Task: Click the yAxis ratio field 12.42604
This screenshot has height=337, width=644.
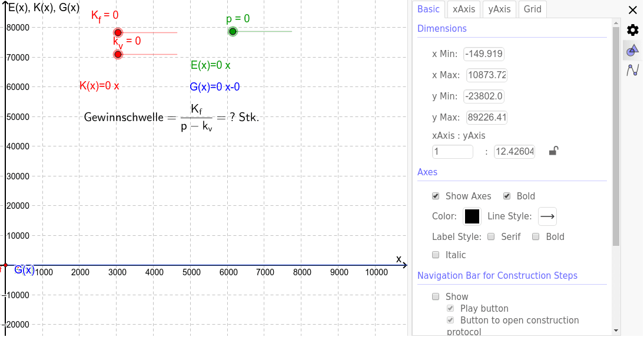Action: pos(514,152)
